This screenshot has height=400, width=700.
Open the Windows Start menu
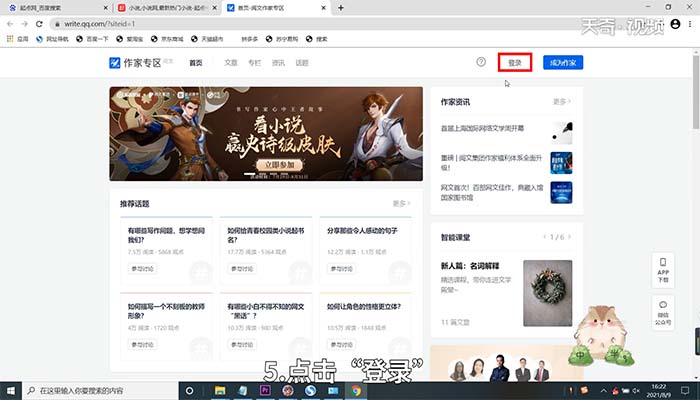(11, 391)
